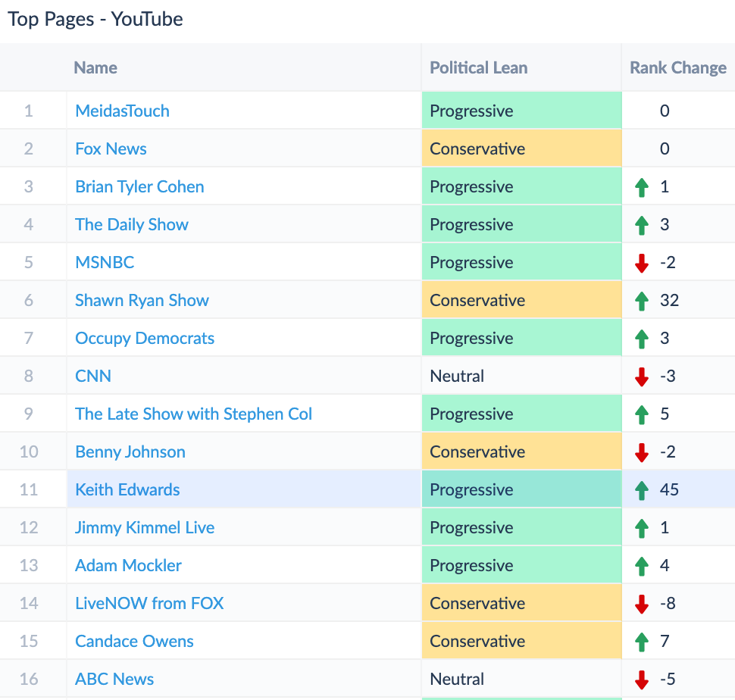Click red down arrow in CNN row
This screenshot has width=735, height=700.
(x=642, y=377)
